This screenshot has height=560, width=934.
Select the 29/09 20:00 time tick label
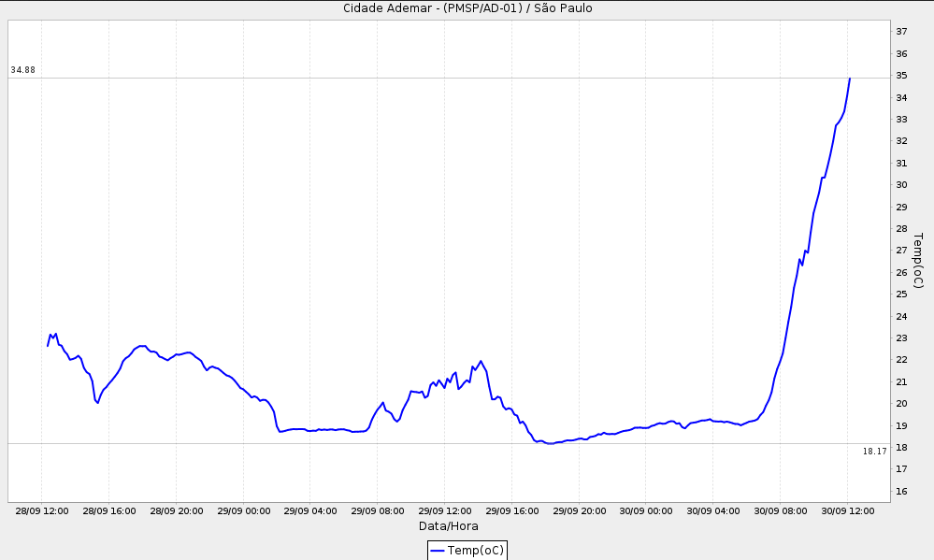(x=580, y=511)
